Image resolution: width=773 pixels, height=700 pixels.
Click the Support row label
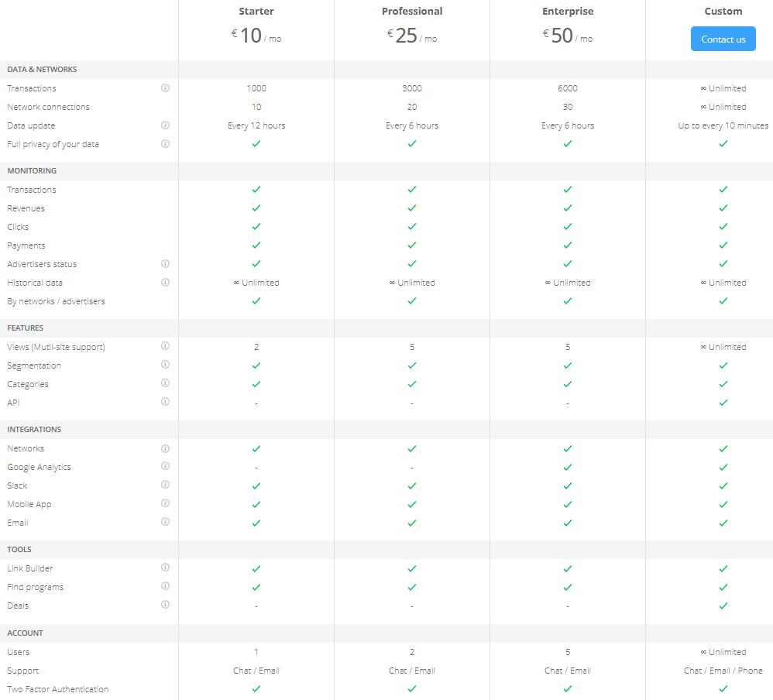pos(22,671)
